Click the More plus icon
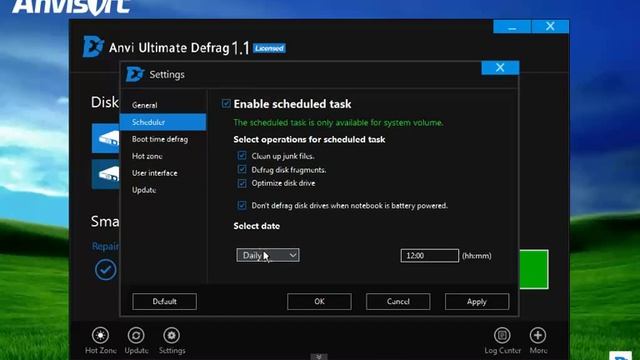The height and width of the screenshot is (360, 640). click(x=538, y=336)
